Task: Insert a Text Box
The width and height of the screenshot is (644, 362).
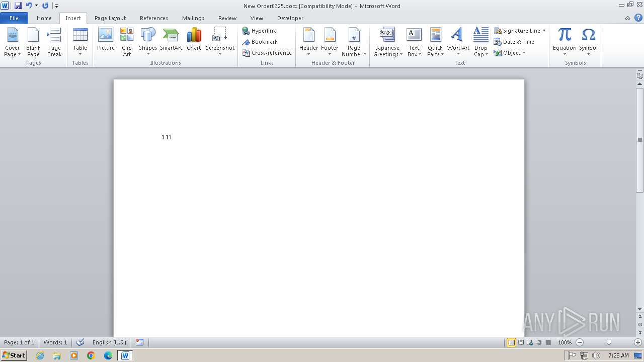Action: pos(414,42)
